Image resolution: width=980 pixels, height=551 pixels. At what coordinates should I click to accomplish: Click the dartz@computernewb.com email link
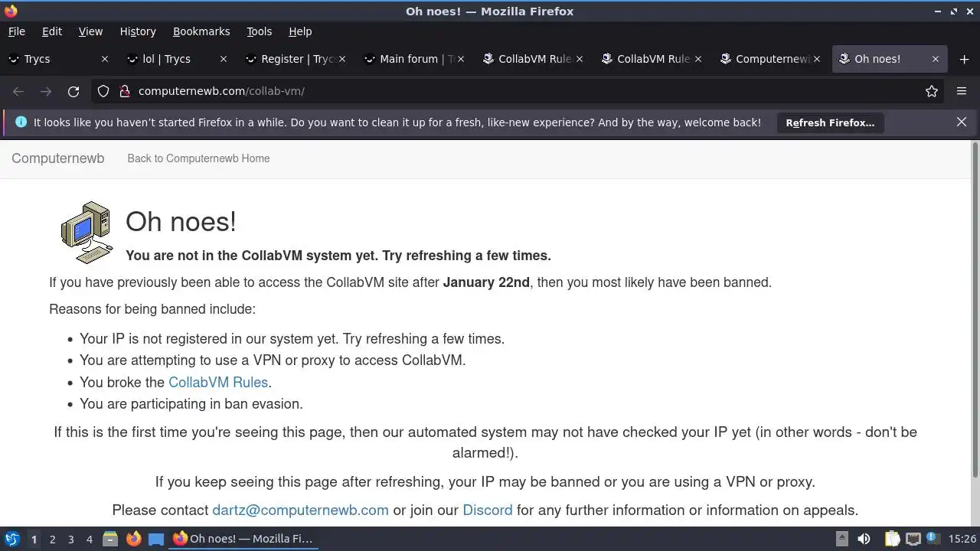[x=300, y=510]
